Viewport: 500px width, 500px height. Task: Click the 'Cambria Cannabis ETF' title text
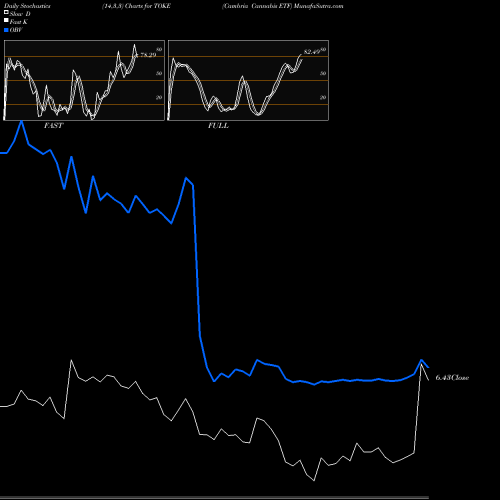point(257,6)
